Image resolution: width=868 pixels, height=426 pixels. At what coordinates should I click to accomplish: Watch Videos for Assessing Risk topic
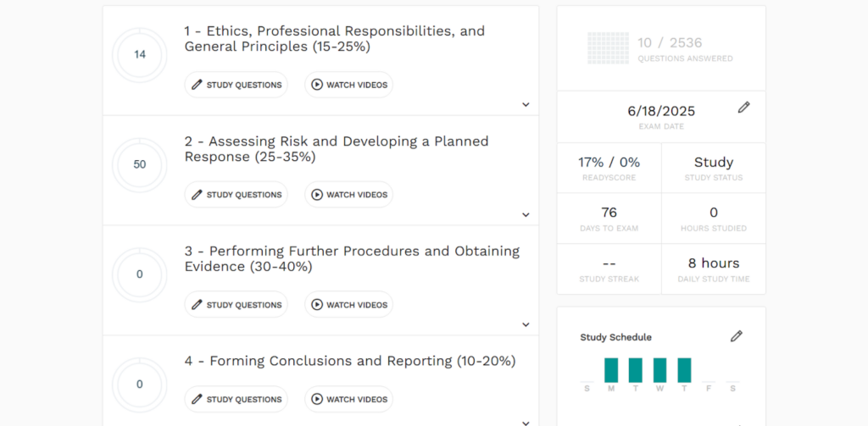tap(349, 195)
